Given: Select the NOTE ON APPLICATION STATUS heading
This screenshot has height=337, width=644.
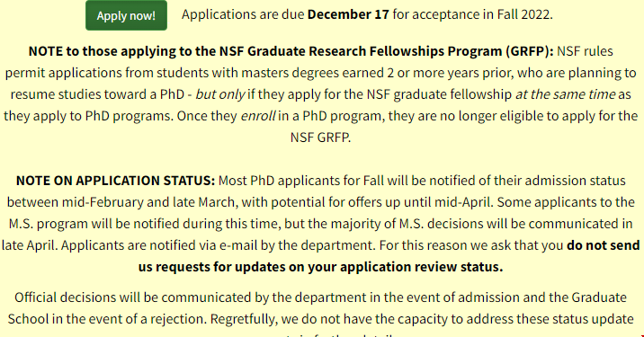Looking at the screenshot, I should (115, 181).
